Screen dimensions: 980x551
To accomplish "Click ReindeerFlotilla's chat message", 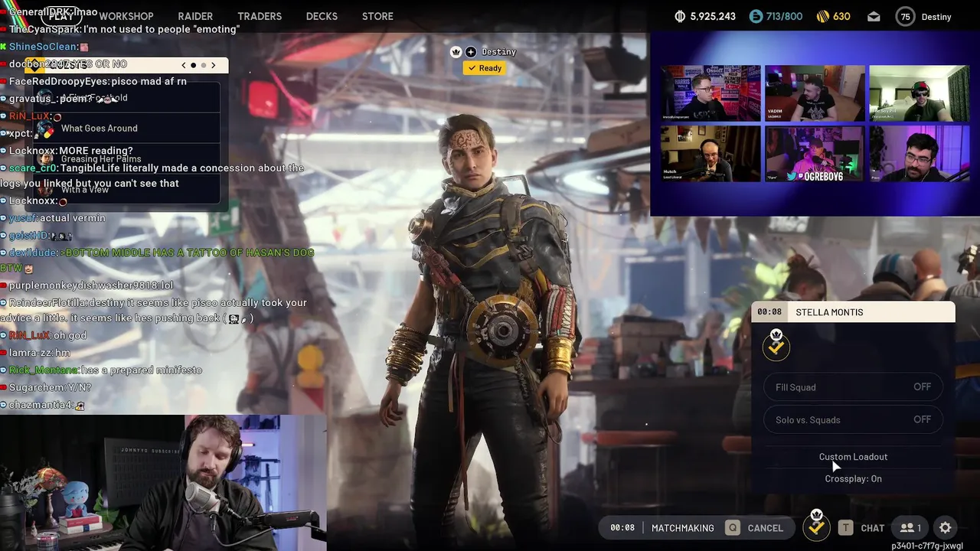I will [x=153, y=310].
